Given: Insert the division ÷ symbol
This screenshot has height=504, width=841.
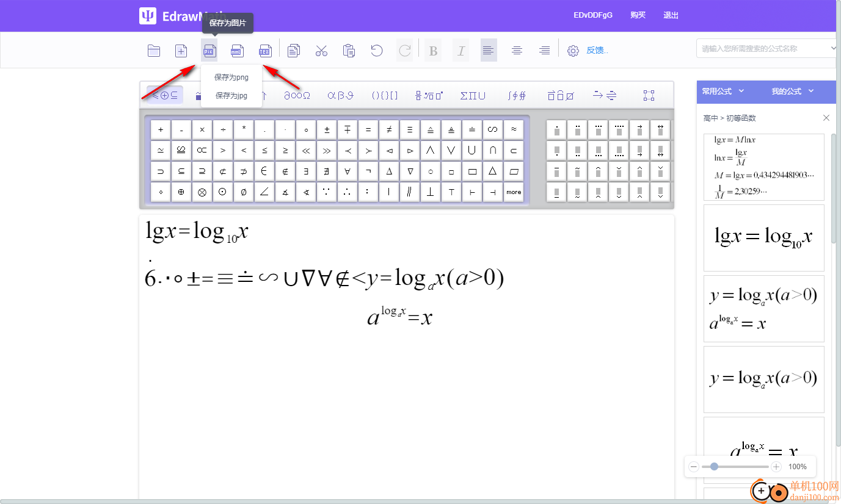Looking at the screenshot, I should click(223, 129).
